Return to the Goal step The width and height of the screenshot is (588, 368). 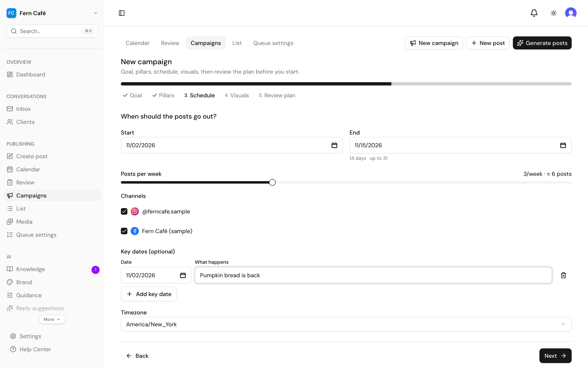[133, 95]
